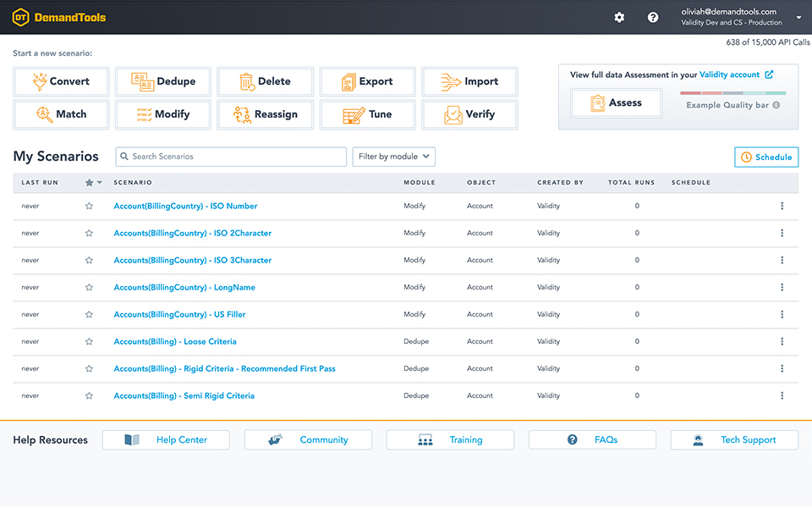
Task: Open the kebab menu for Recommended First Pass row
Action: point(782,368)
